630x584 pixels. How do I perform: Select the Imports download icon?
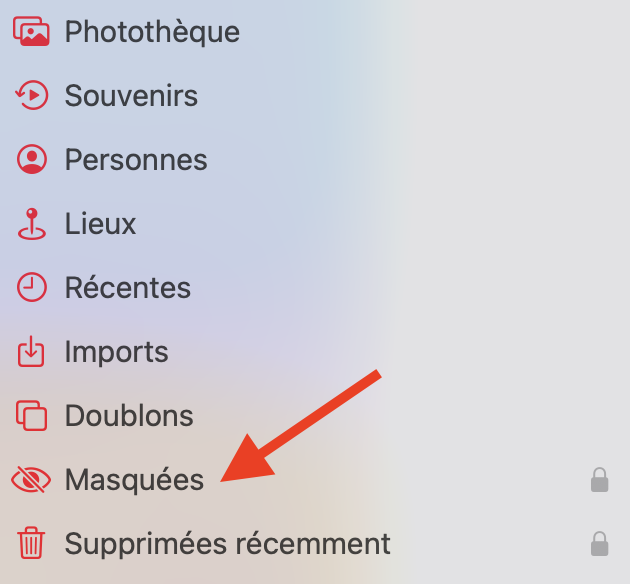tap(32, 352)
